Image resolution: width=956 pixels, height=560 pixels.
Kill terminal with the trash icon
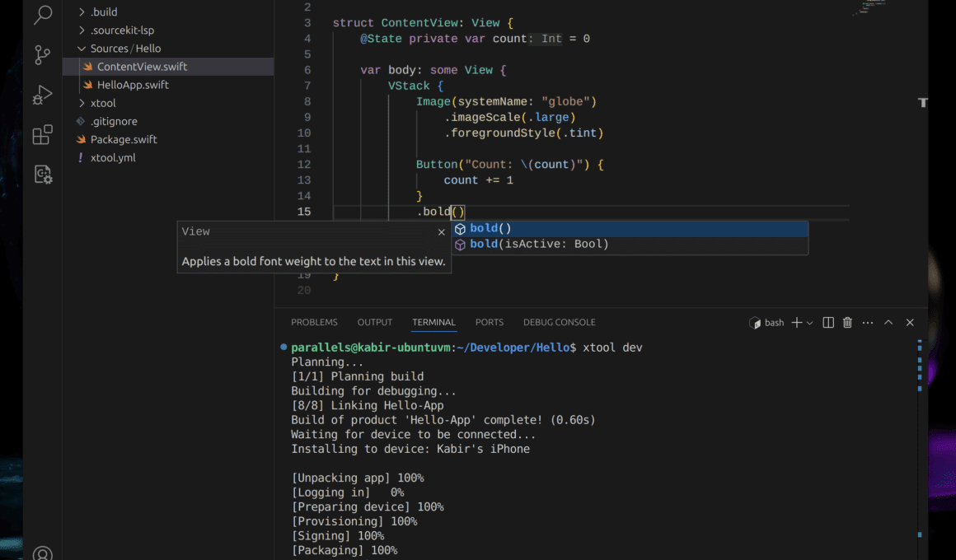(x=847, y=323)
